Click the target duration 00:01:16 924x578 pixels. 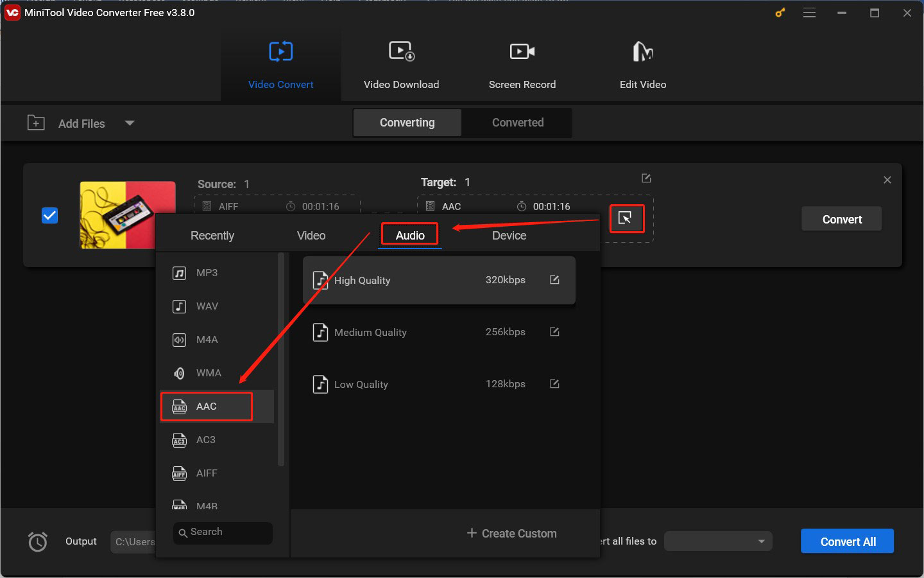point(551,206)
